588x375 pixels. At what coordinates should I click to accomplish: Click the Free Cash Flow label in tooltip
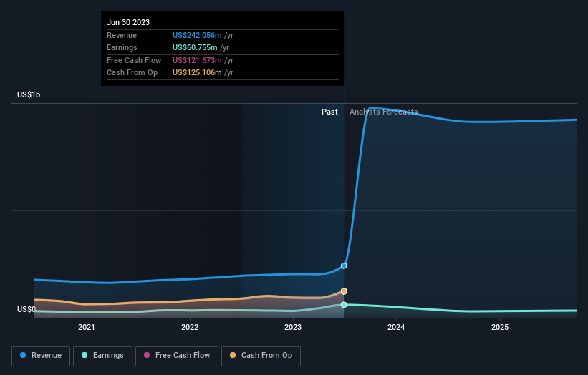[134, 60]
